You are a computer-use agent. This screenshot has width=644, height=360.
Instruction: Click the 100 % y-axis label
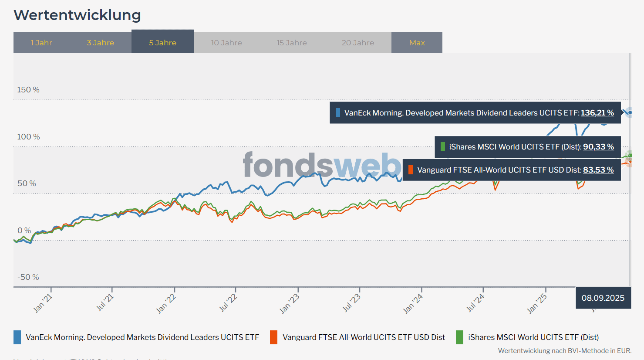click(x=28, y=137)
